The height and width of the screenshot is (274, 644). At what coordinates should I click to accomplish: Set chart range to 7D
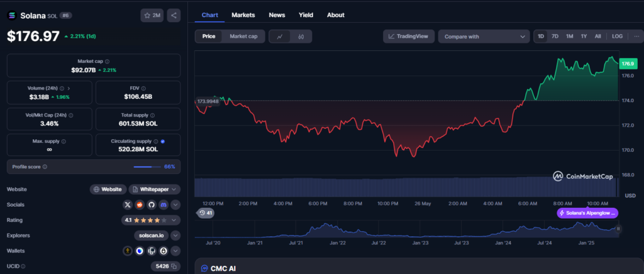pyautogui.click(x=555, y=36)
